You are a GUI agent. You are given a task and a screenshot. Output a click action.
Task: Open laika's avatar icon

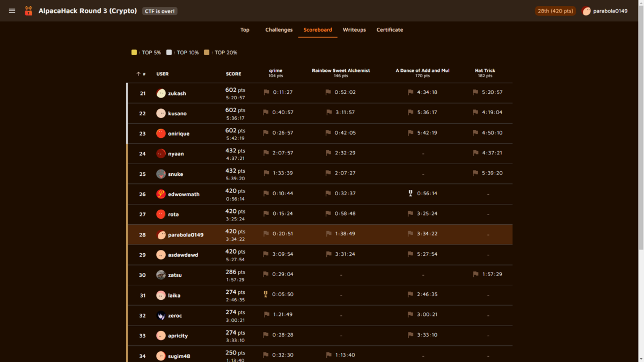[x=161, y=295]
